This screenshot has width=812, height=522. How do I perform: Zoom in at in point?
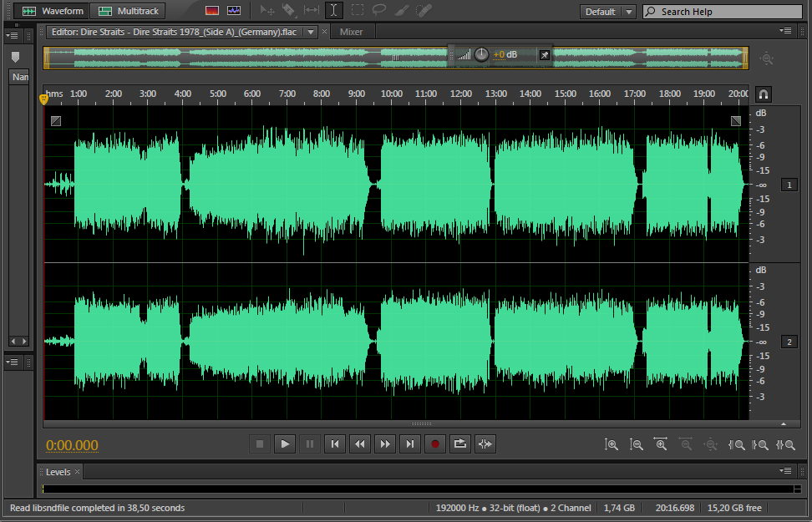coord(736,444)
